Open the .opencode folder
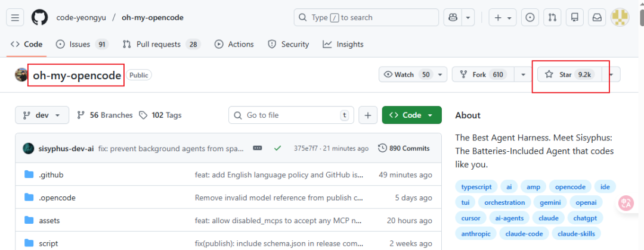The image size is (644, 250). [x=57, y=198]
